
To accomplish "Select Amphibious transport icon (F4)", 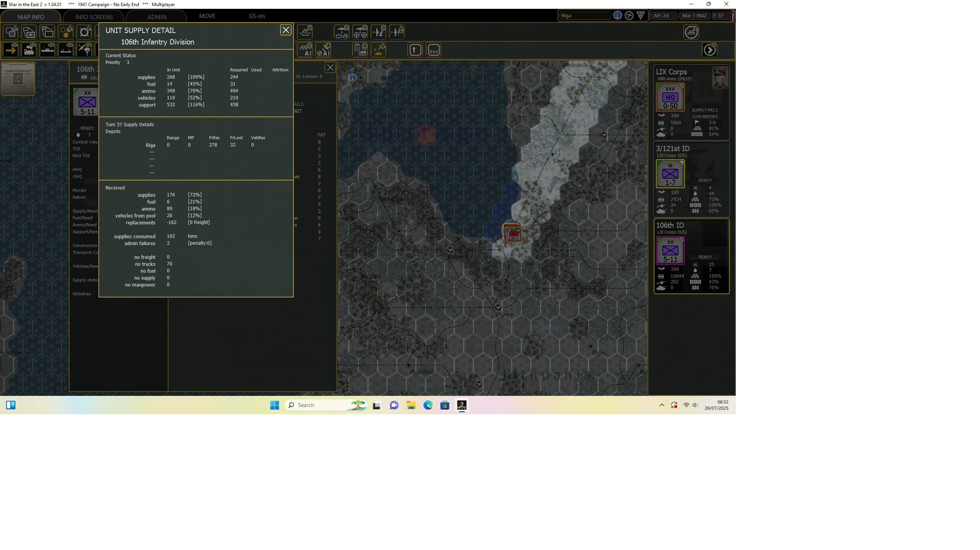I will [66, 50].
